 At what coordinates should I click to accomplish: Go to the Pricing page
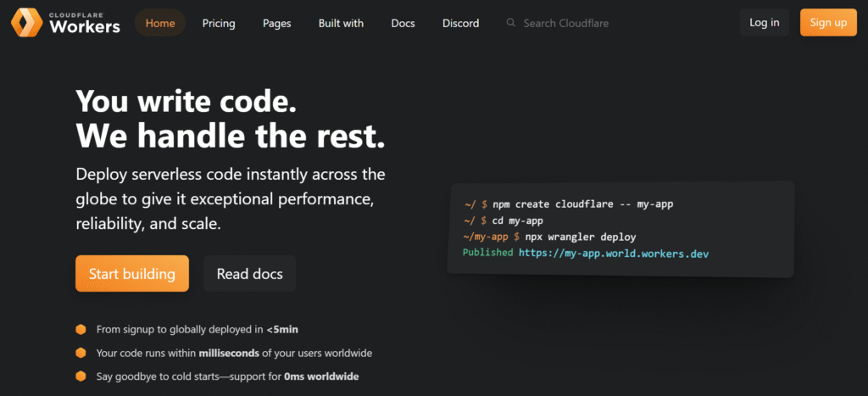click(x=219, y=23)
